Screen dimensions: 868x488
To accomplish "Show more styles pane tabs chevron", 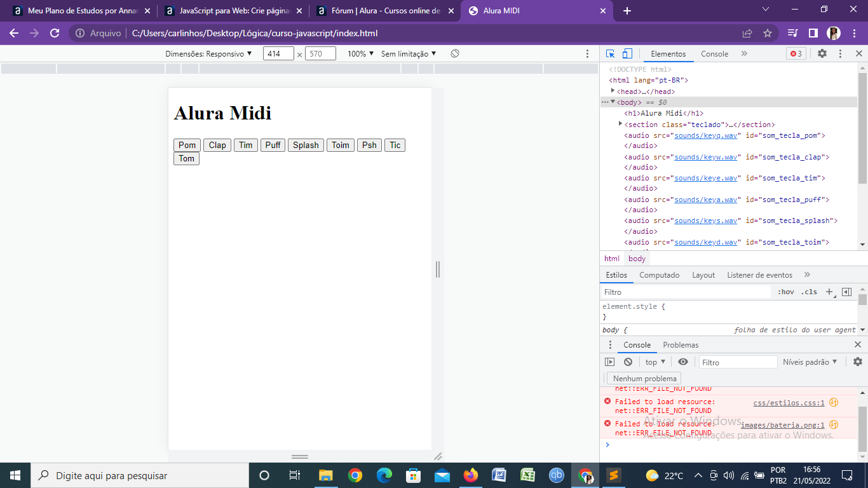I will (x=807, y=275).
